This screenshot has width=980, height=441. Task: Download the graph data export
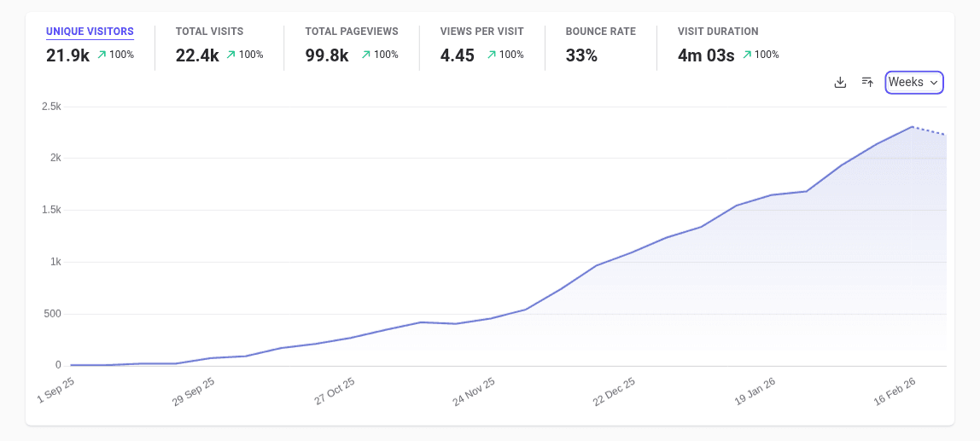(840, 82)
